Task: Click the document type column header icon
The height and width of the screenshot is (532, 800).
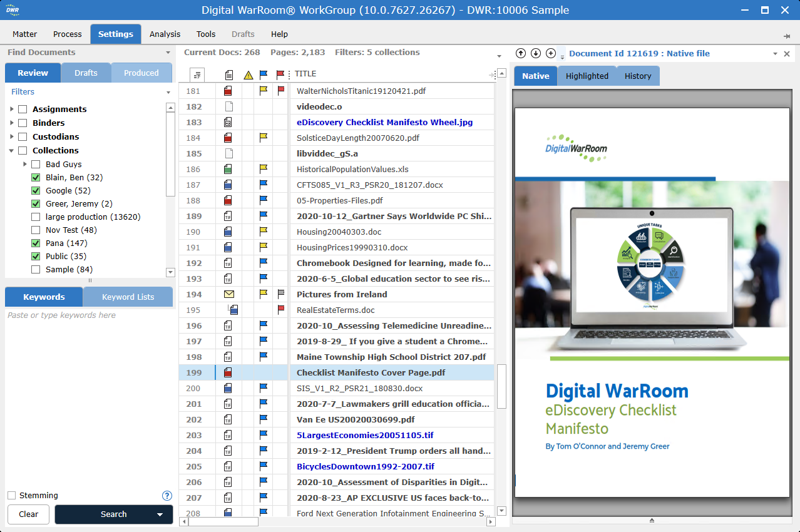Action: [x=229, y=74]
